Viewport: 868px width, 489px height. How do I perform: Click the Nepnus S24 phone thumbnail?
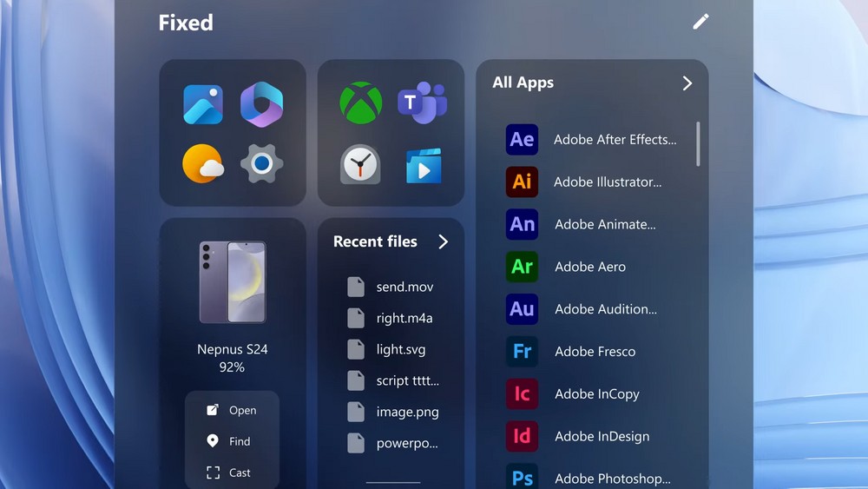pos(233,282)
